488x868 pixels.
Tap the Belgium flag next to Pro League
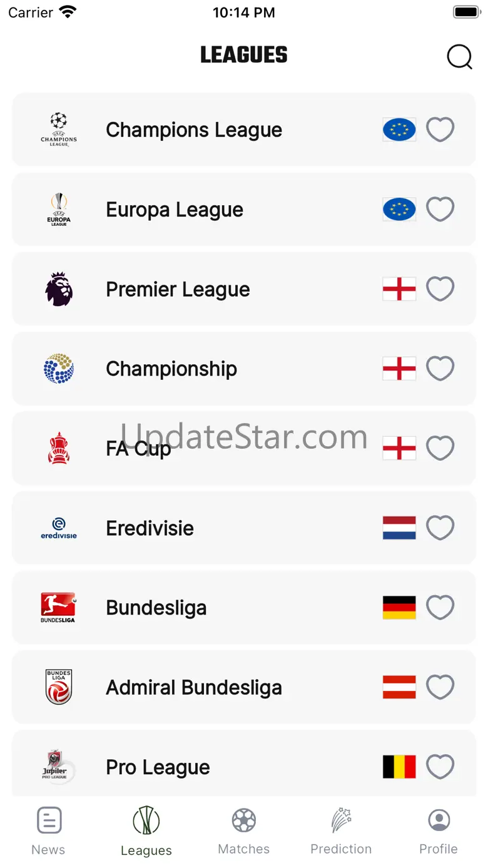tap(399, 767)
